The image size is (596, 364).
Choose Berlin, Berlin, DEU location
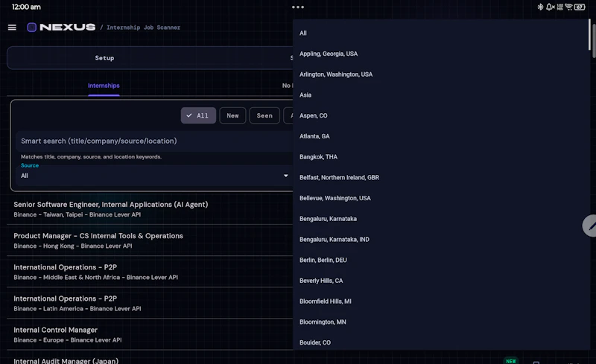[441, 260]
